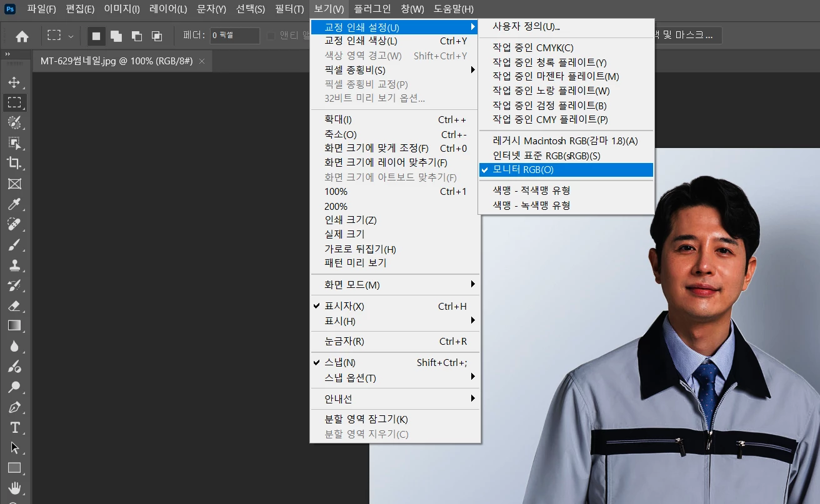Click the Ps application logo
This screenshot has height=504, width=820.
click(11, 9)
